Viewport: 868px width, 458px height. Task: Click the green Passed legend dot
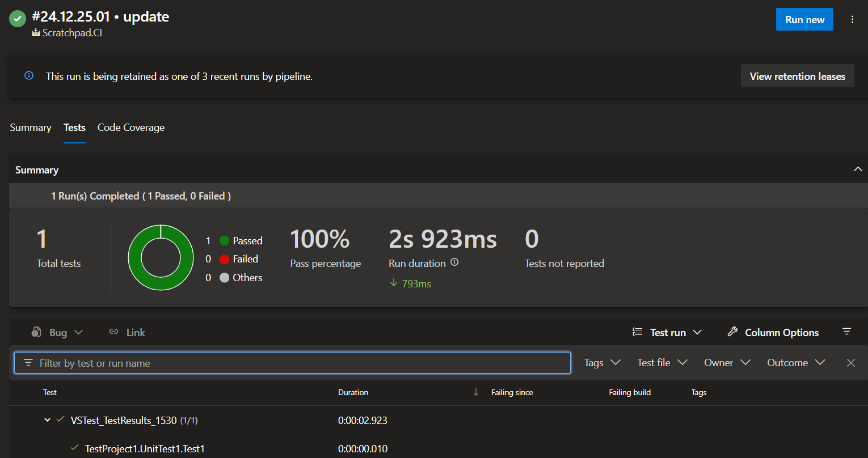pyautogui.click(x=224, y=241)
